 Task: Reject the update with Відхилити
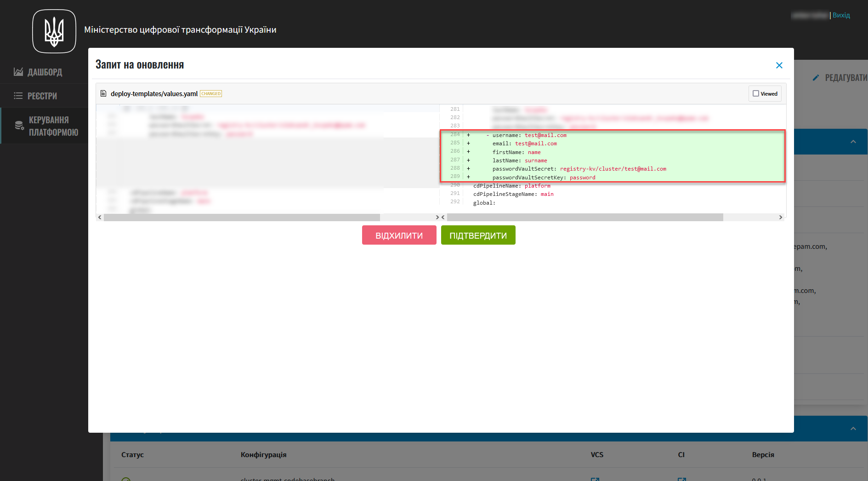coord(399,235)
